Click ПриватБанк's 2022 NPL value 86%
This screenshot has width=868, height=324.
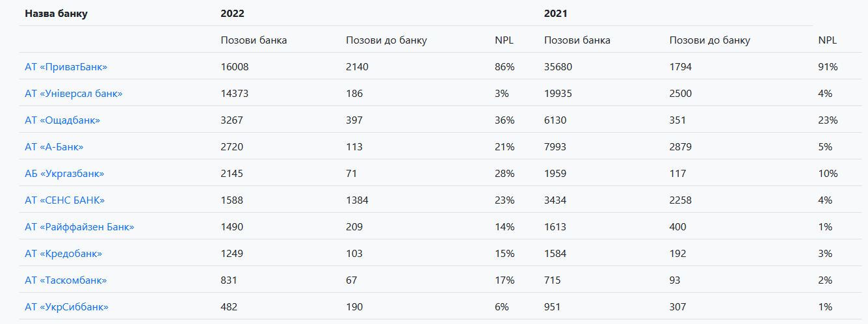(505, 67)
